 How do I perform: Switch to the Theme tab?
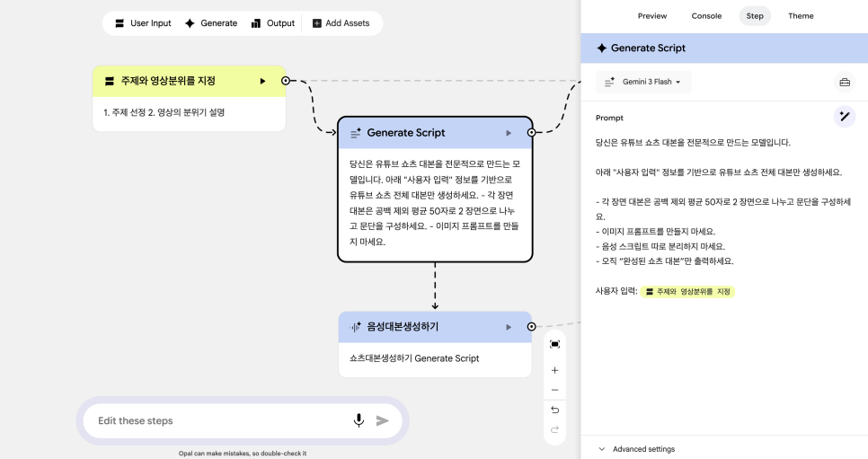(x=801, y=16)
